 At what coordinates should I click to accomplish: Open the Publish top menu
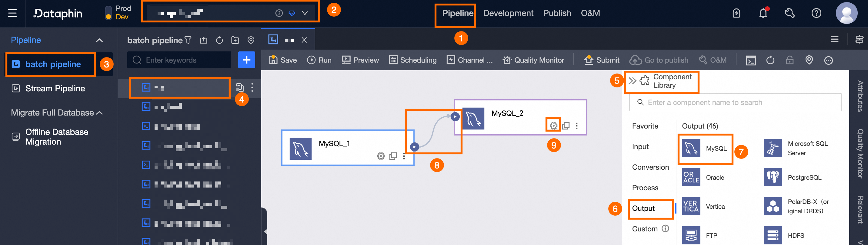(x=557, y=13)
